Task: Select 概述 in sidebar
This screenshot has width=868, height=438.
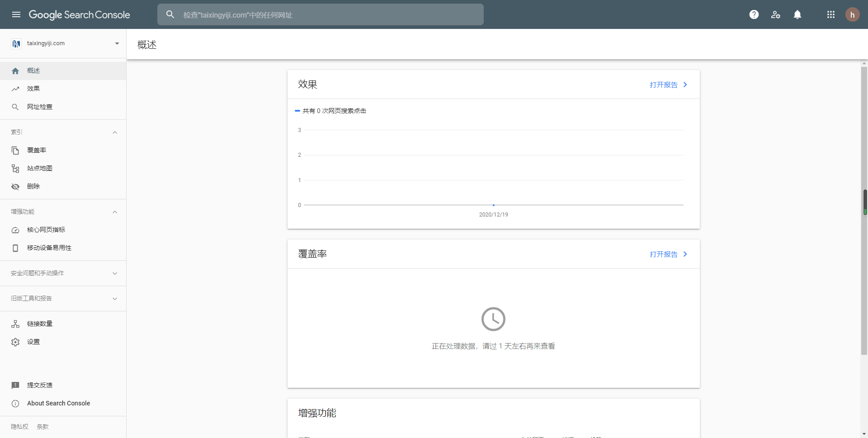Action: pos(63,71)
